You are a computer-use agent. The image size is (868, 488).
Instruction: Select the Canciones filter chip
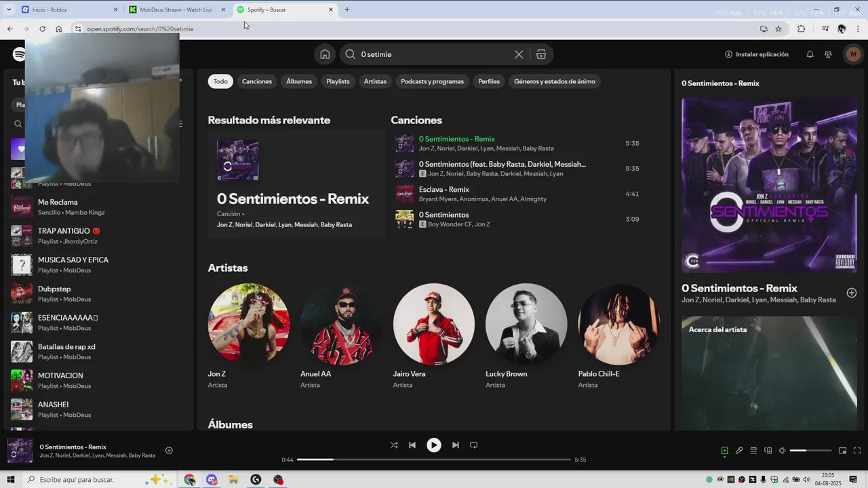(x=257, y=81)
